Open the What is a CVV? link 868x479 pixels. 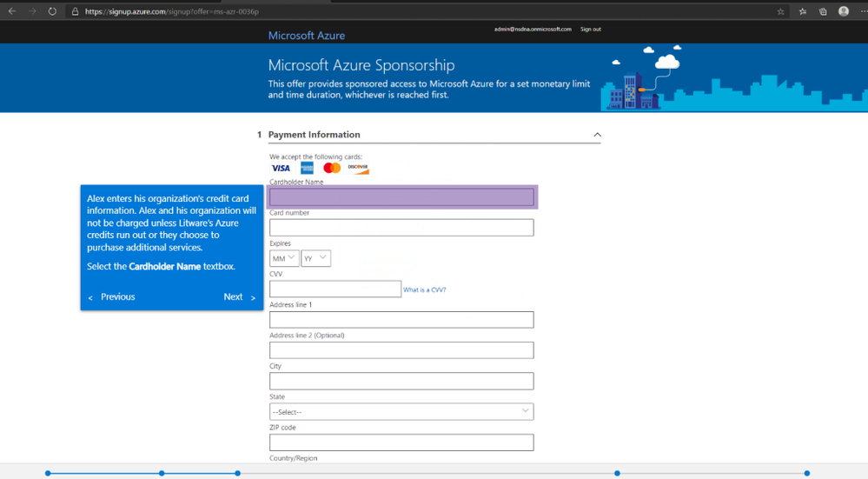click(425, 289)
